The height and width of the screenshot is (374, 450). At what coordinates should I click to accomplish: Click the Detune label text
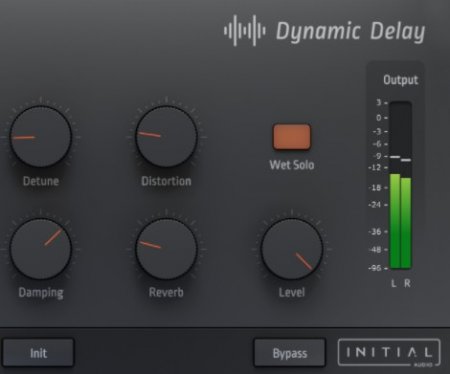tap(41, 181)
